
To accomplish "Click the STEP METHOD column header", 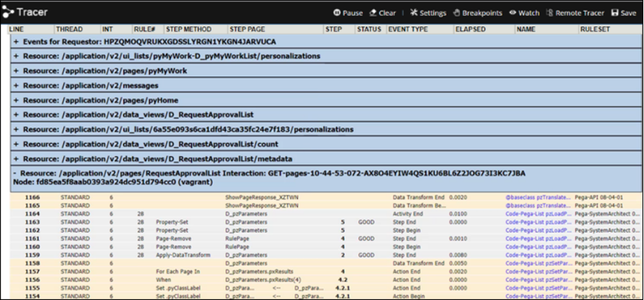I will coord(189,29).
